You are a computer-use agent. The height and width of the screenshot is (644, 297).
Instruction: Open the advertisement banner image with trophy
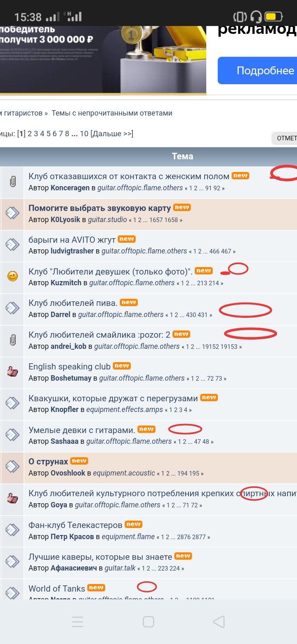pyautogui.click(x=103, y=60)
